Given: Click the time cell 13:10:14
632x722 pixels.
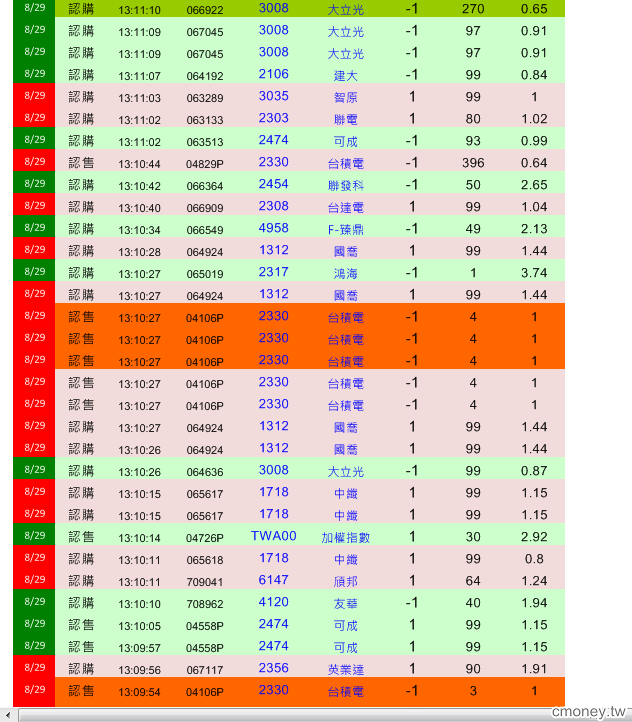Looking at the screenshot, I should [139, 537].
